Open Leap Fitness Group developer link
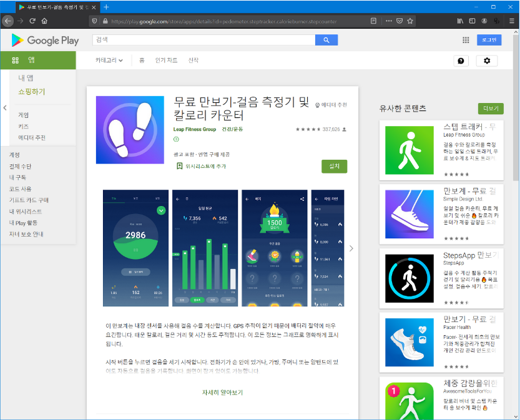Screen dimensions: 520x420 (195, 129)
